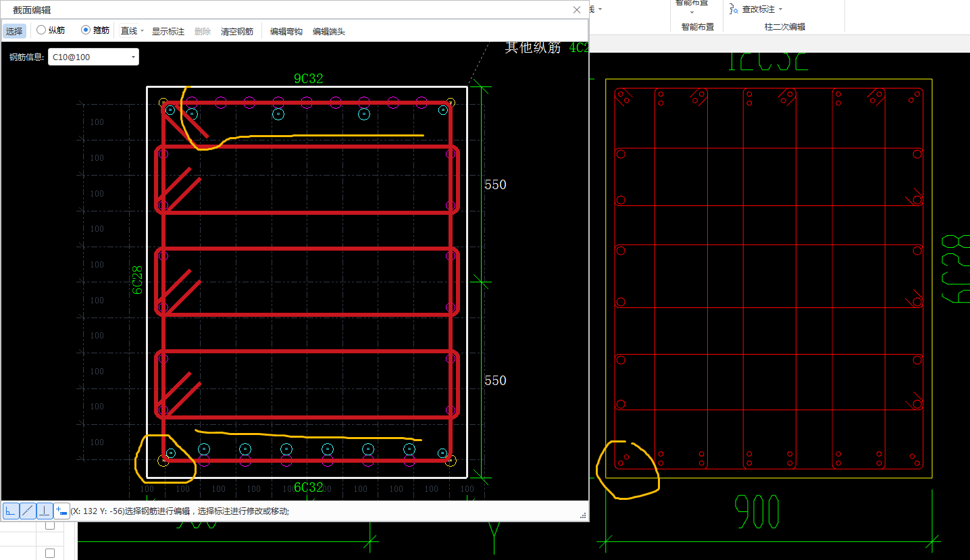Viewport: 970px width, 560px height.
Task: Click the window resize grip icon
Action: point(583,515)
